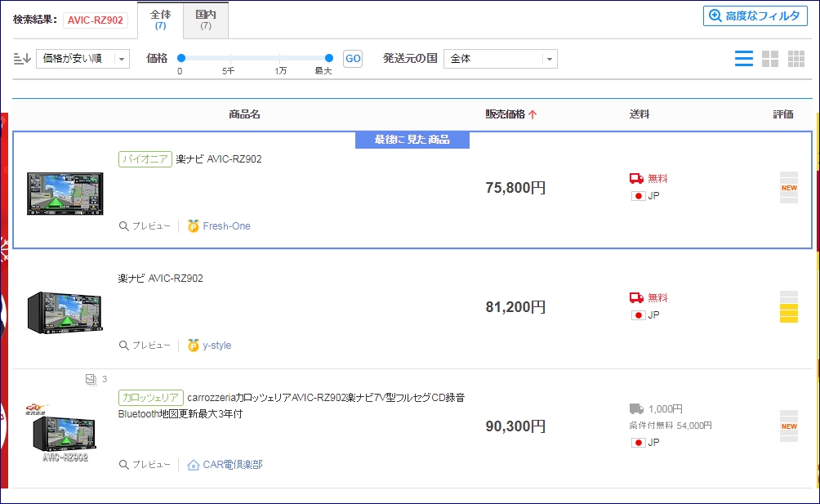Click the preview magnifier icon for y-style item
Screen dimensions: 820x504
123,346
